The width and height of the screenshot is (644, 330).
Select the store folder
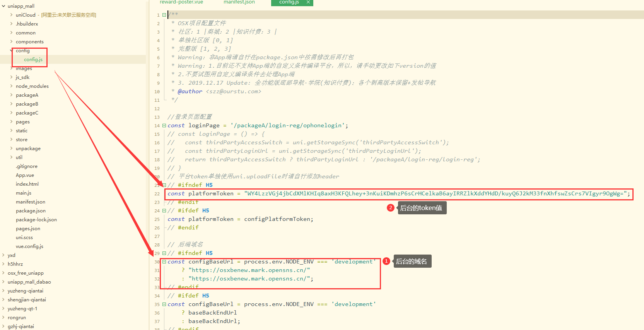(x=22, y=140)
